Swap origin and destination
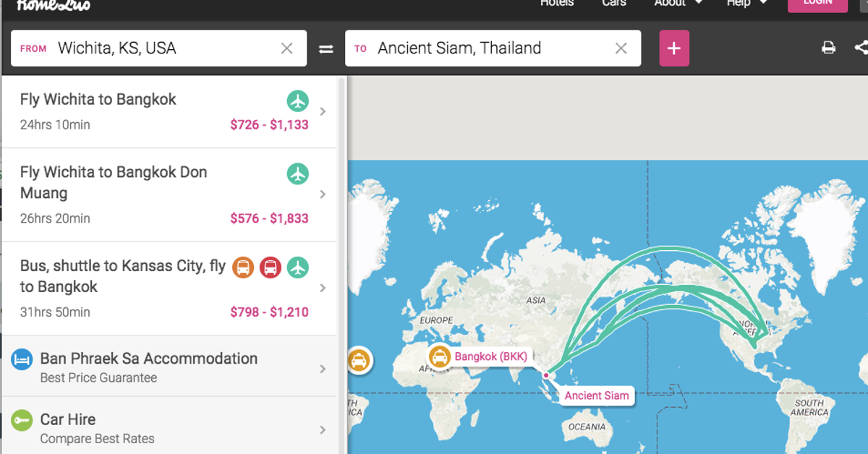Viewport: 868px width, 454px height. pos(326,49)
